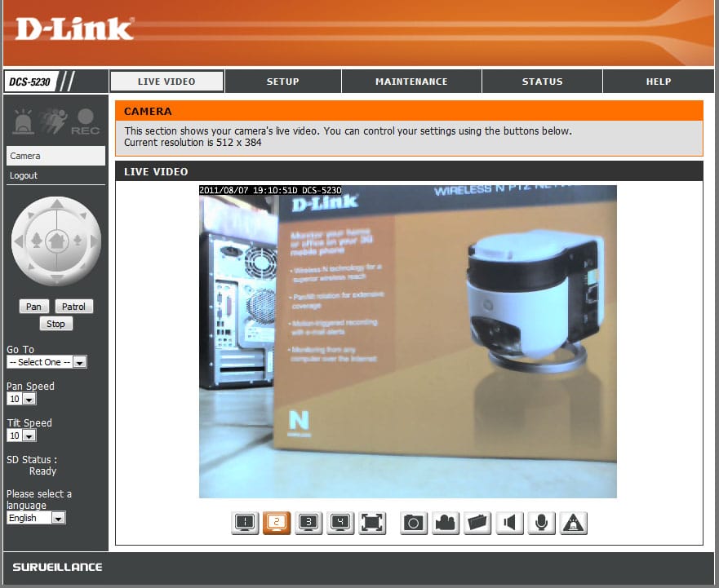Click the video timestamp overlay

270,190
